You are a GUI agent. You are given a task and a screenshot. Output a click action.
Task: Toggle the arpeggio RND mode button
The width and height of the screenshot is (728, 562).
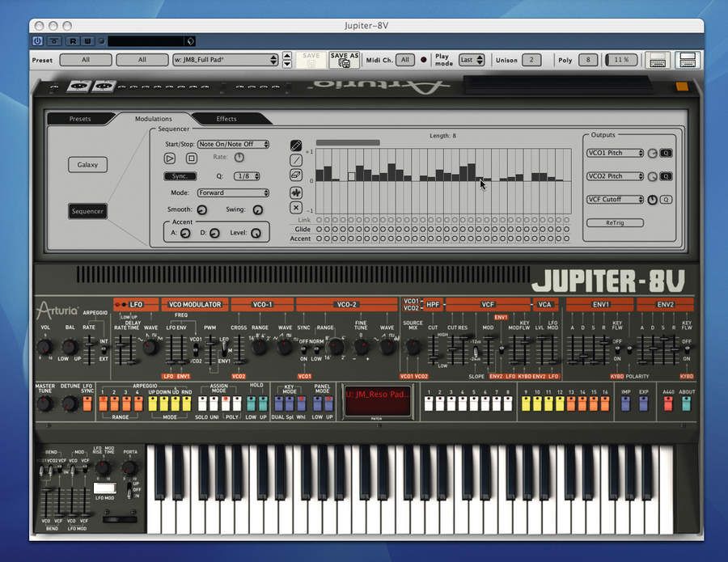tap(186, 404)
